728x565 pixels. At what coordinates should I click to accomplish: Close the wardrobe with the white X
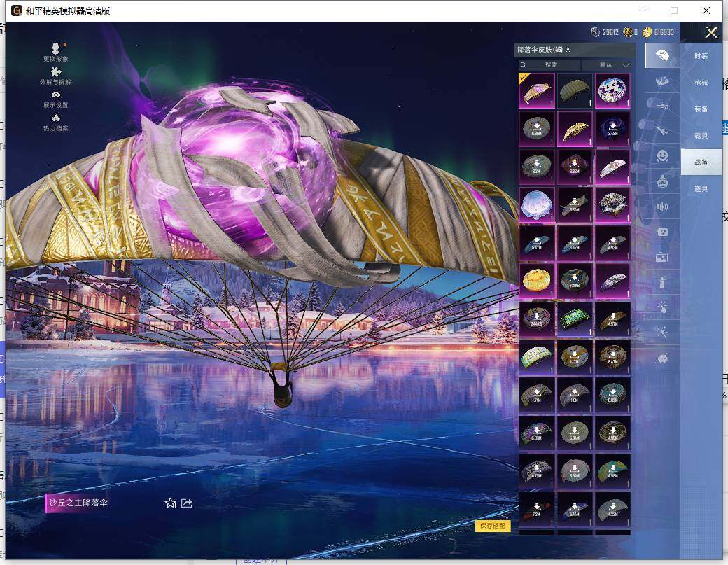point(711,32)
